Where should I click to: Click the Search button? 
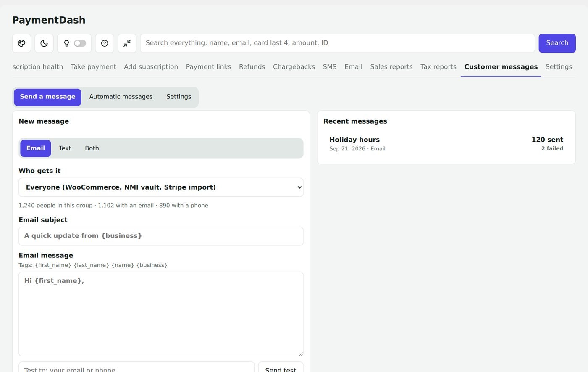(x=557, y=43)
